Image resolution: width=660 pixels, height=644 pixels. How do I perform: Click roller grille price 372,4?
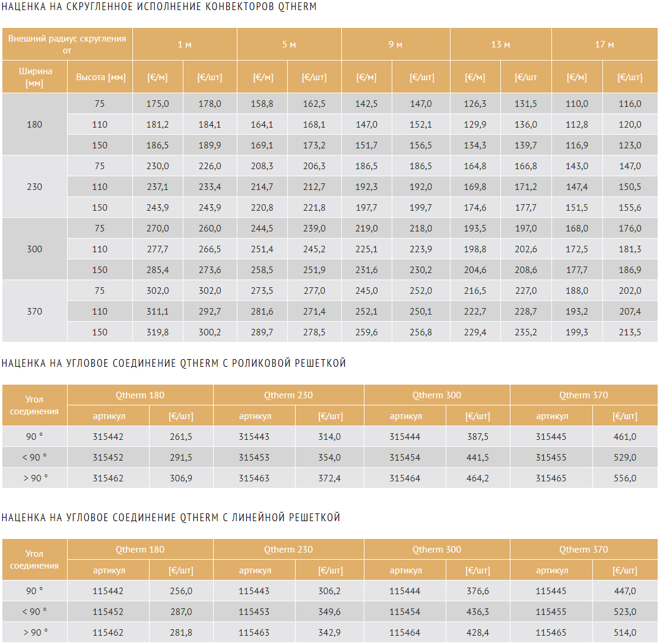point(329,478)
